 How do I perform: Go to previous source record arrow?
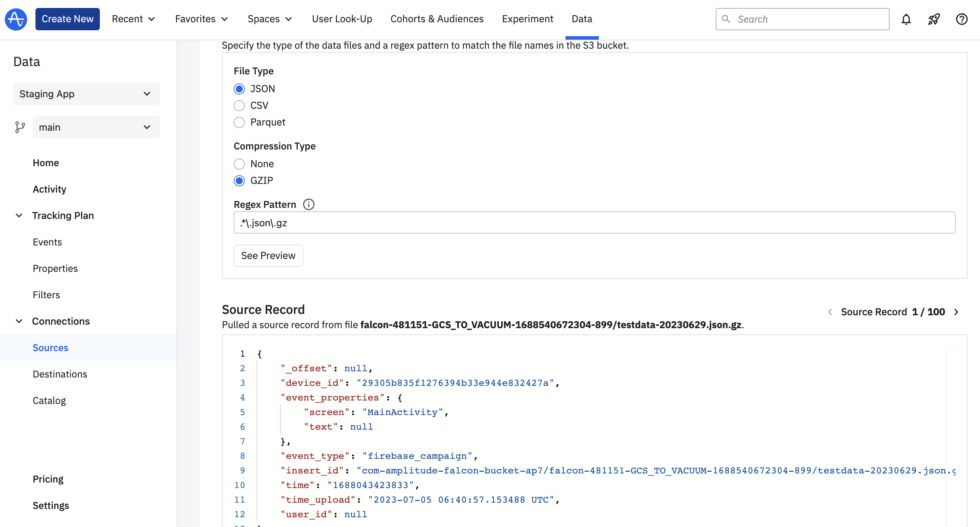click(x=830, y=312)
